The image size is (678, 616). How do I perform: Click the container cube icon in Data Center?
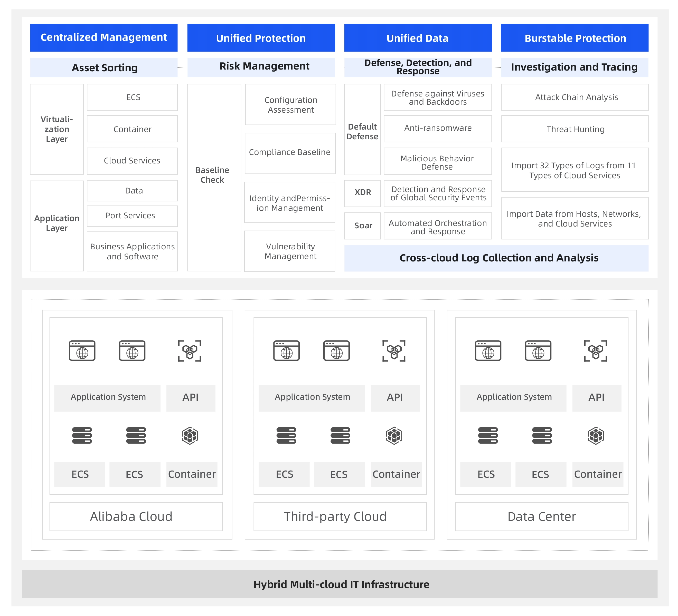(596, 436)
